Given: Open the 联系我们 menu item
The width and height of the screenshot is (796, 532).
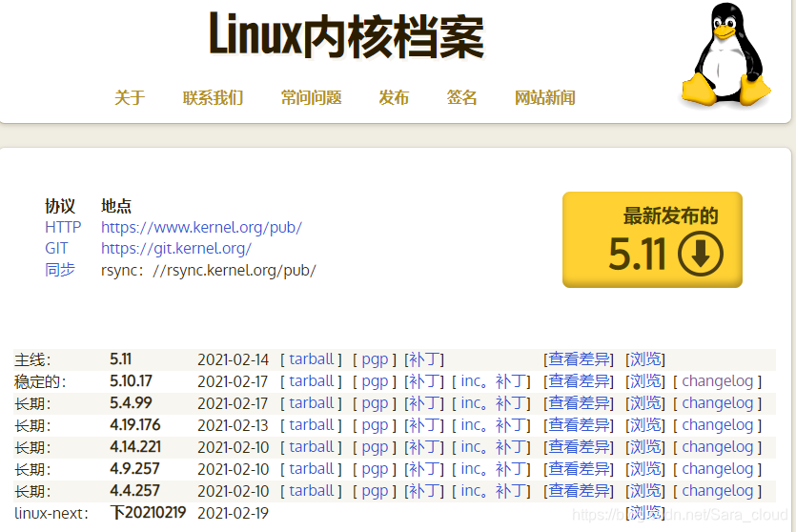Looking at the screenshot, I should point(213,97).
